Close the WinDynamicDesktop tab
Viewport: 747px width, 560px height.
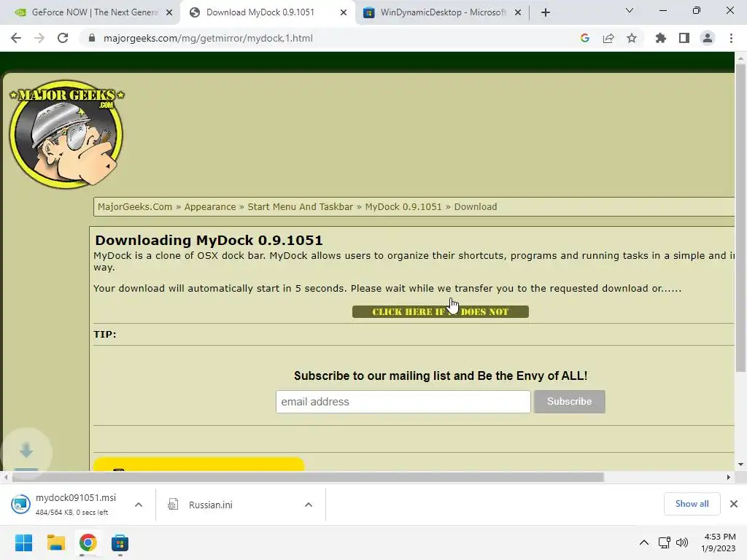tap(518, 12)
